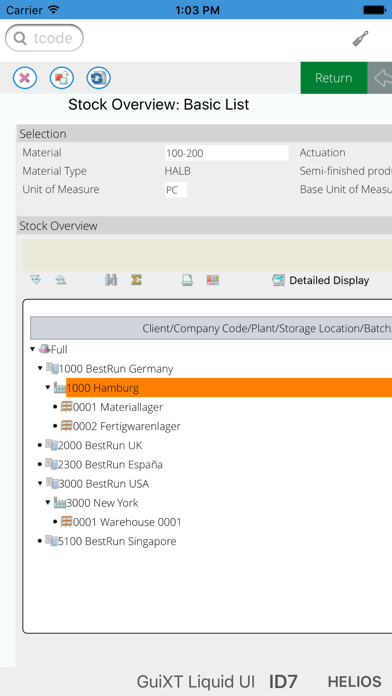
Task: Click the create new session icon
Action: [62, 79]
